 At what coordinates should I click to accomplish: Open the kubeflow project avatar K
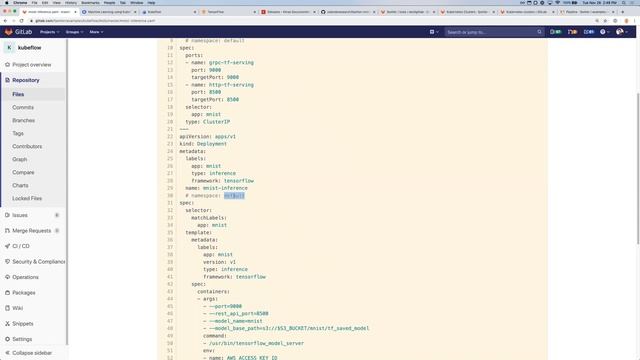pos(9,48)
